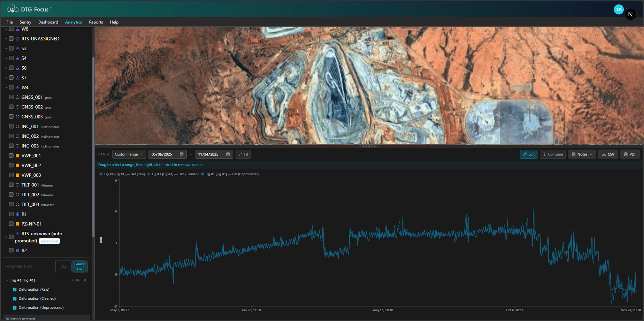The height and width of the screenshot is (321, 644).
Task: Collapse the Fig #1 imported file chevron
Action: point(7,280)
